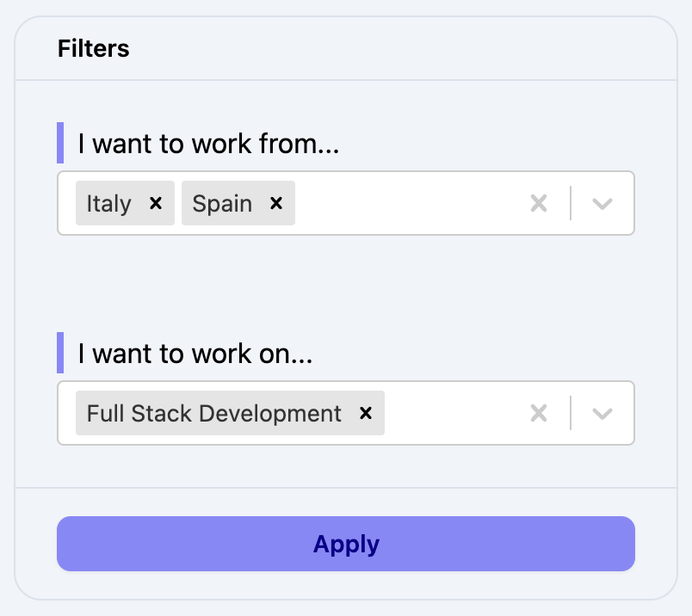Clear all selected work-on fields
The image size is (692, 616).
click(539, 414)
